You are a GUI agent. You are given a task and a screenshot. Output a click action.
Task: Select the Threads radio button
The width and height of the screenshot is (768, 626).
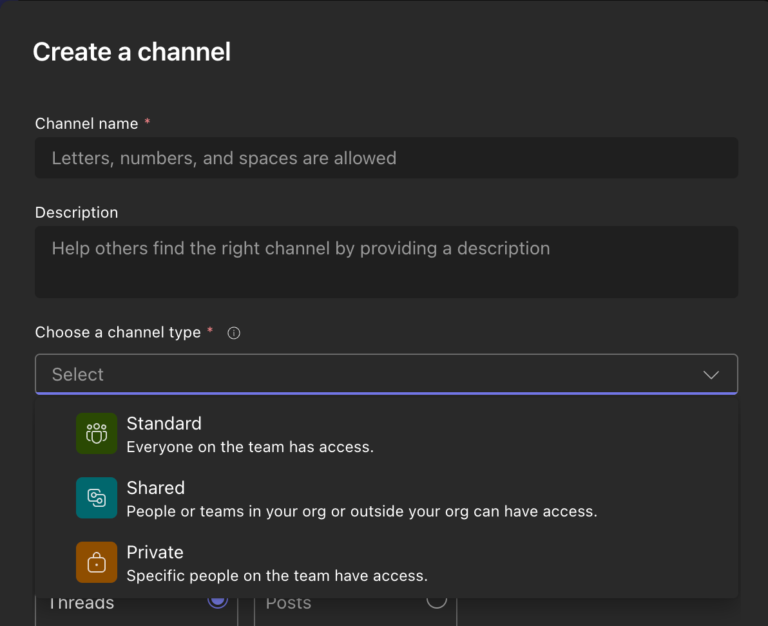tap(217, 601)
